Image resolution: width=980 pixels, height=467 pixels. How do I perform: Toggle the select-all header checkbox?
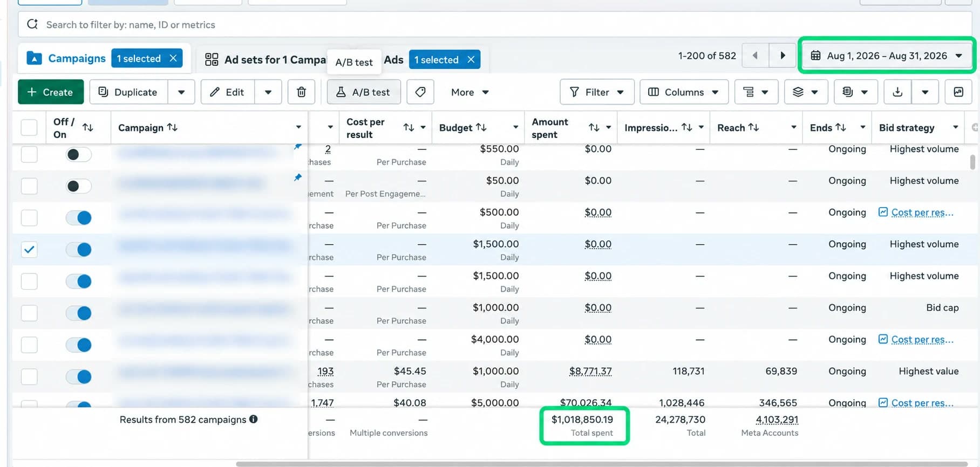pos(29,128)
